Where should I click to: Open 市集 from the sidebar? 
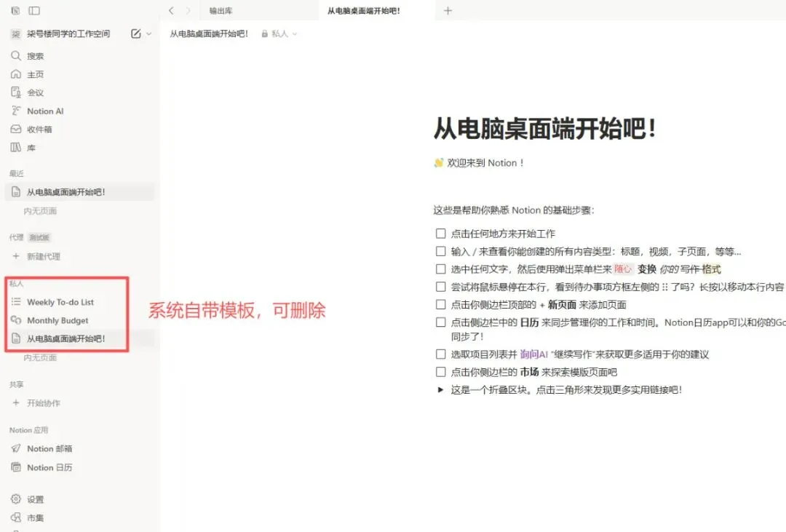tap(80, 518)
